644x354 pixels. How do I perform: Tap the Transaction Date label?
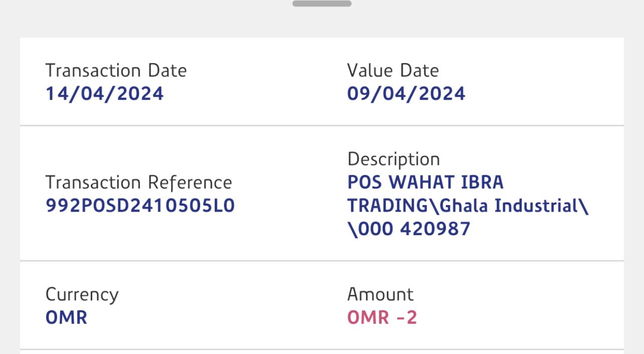point(116,71)
